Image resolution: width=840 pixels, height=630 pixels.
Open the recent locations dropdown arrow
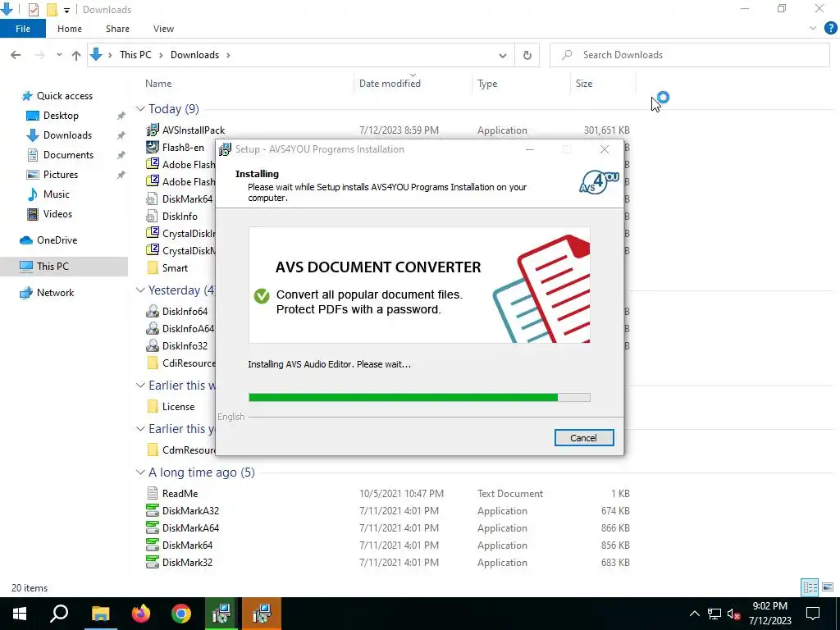point(59,55)
